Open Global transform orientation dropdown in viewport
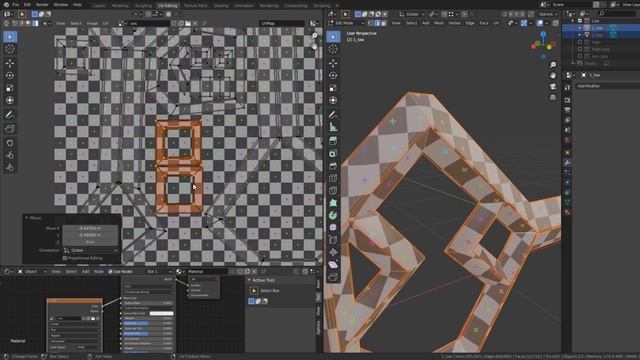Viewport: 640px width, 360px height. click(411, 14)
